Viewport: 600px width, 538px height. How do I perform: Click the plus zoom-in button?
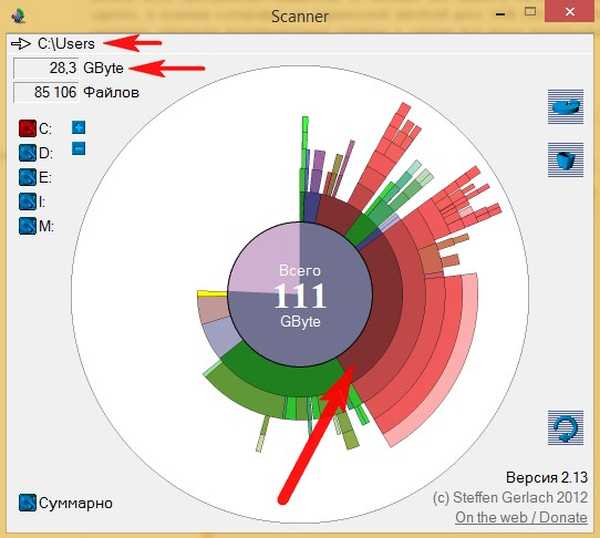tap(79, 128)
